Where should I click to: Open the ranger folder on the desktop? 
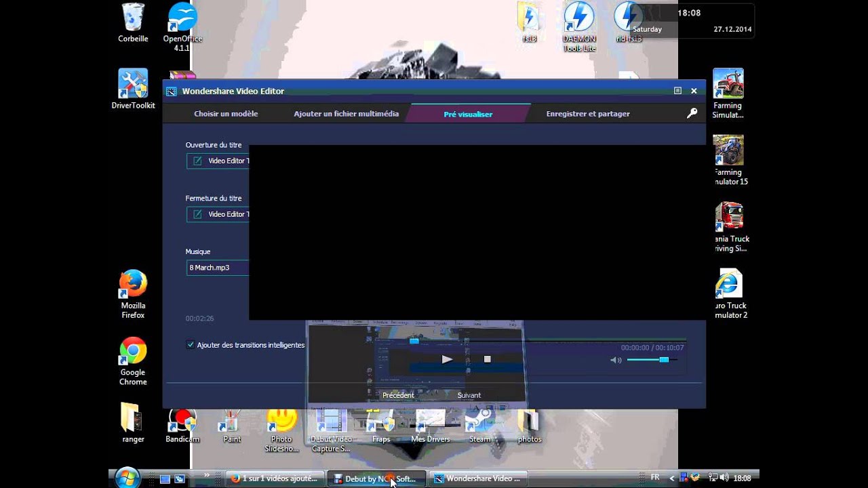[x=133, y=423]
